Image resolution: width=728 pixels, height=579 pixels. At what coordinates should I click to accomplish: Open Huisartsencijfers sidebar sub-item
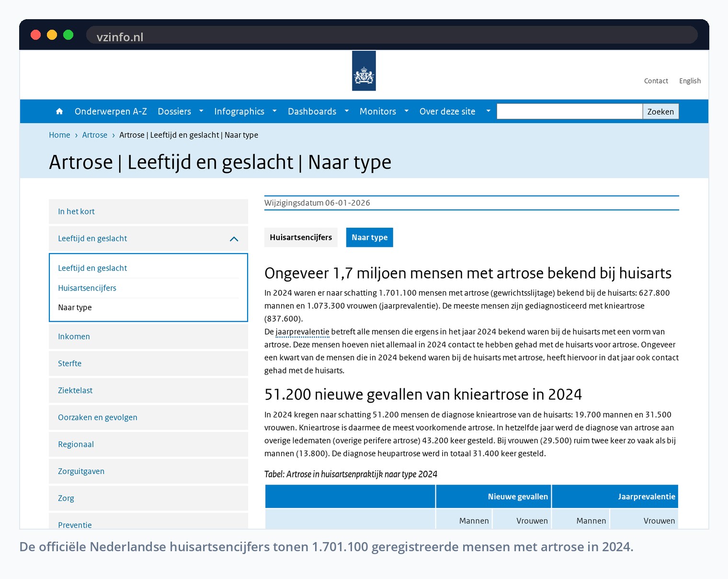[87, 288]
